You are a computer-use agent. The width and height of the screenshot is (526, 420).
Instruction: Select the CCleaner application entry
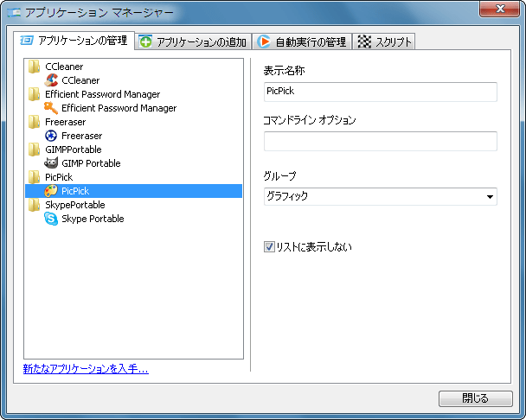80,80
